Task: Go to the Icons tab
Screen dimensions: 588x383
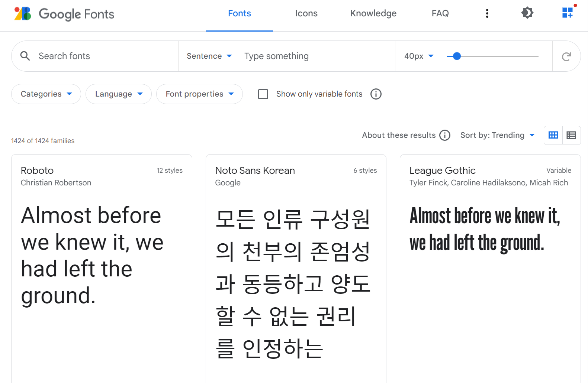Action: pos(306,13)
